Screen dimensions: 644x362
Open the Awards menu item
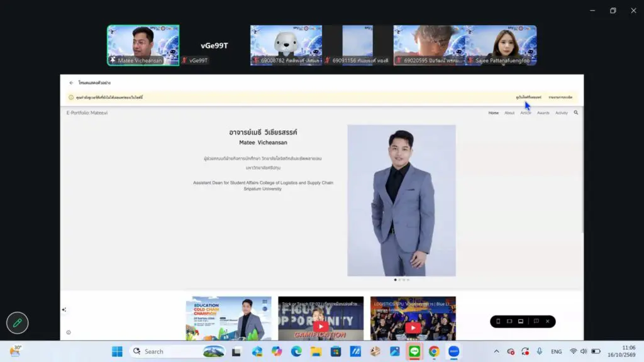(x=543, y=113)
